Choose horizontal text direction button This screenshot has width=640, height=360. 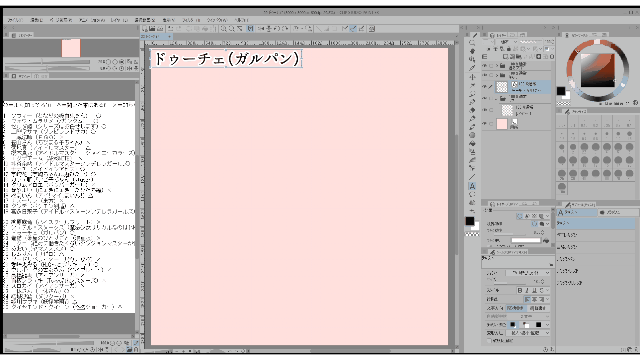pos(516,308)
